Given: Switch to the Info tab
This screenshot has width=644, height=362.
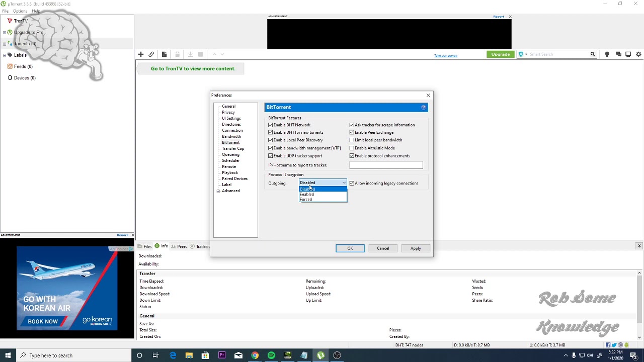Looking at the screenshot, I should tap(162, 246).
